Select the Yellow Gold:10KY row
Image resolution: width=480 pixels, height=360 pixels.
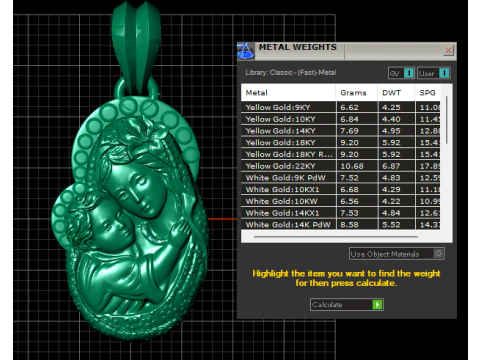point(340,119)
